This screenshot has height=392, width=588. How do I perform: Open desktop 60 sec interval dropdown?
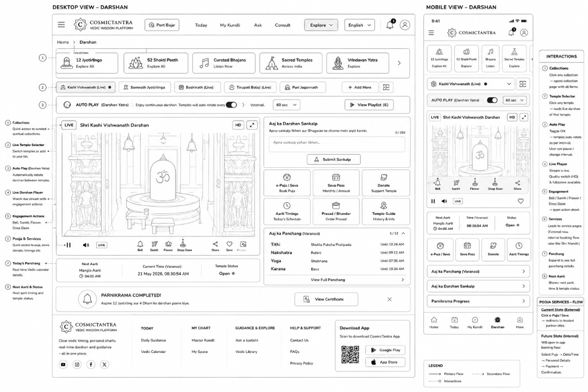[x=287, y=105]
